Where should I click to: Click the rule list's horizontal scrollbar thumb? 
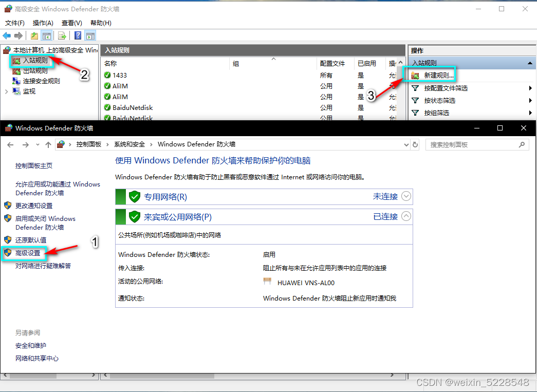click(161, 376)
